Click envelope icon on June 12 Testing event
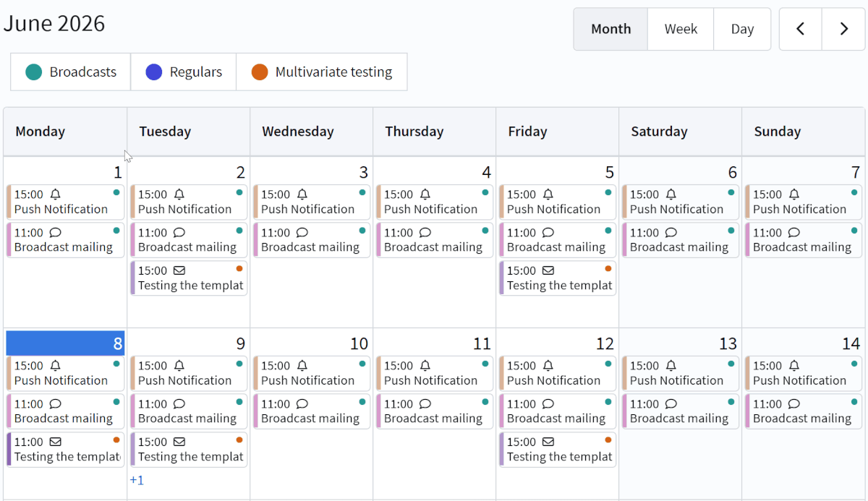Viewport: 868px width, 501px height. click(548, 442)
